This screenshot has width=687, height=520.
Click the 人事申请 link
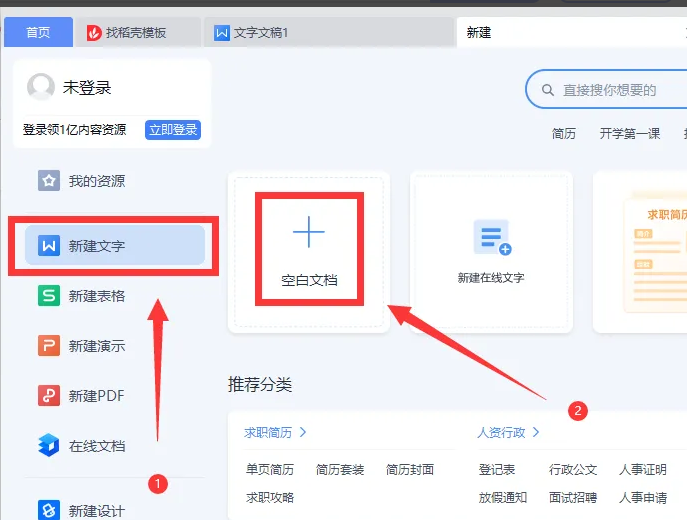click(643, 497)
